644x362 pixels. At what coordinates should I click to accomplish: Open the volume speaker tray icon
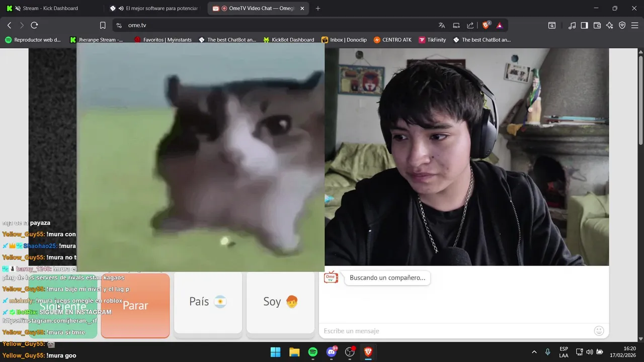[589, 352]
